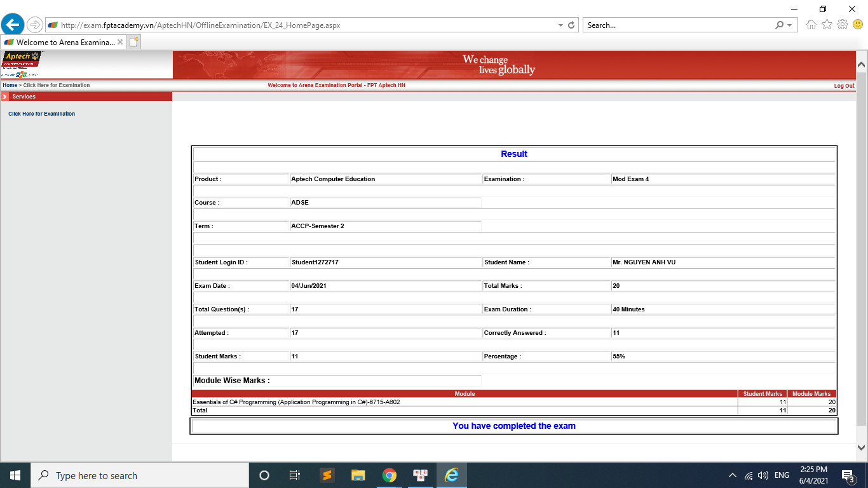Click the Module Marks column header
The width and height of the screenshot is (868, 488).
point(811,394)
